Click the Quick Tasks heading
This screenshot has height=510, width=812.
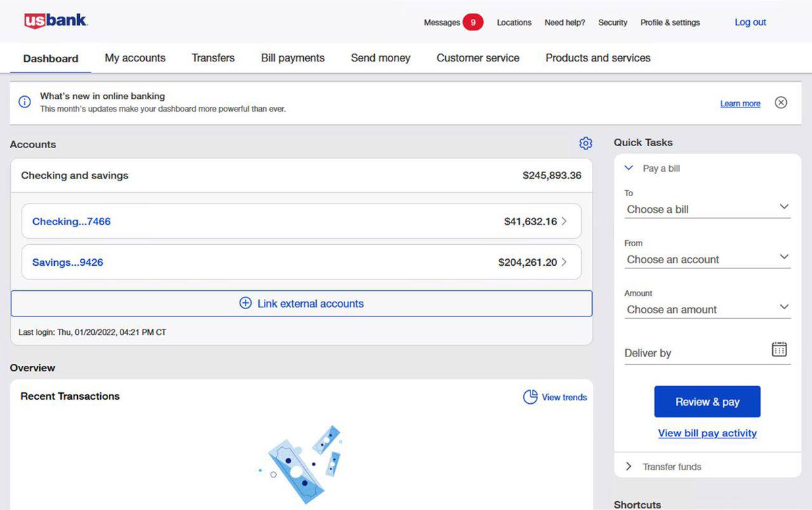(x=643, y=142)
